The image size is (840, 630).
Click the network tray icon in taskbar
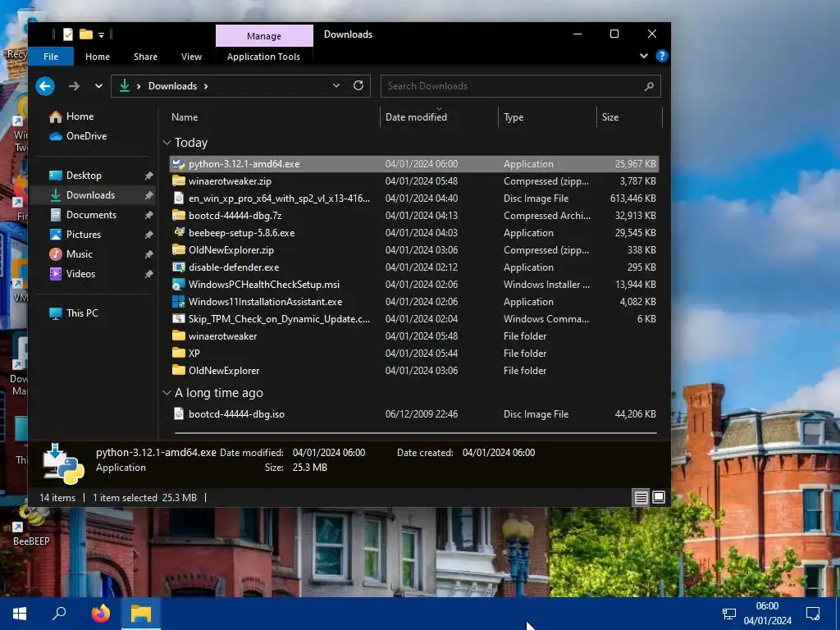(729, 614)
